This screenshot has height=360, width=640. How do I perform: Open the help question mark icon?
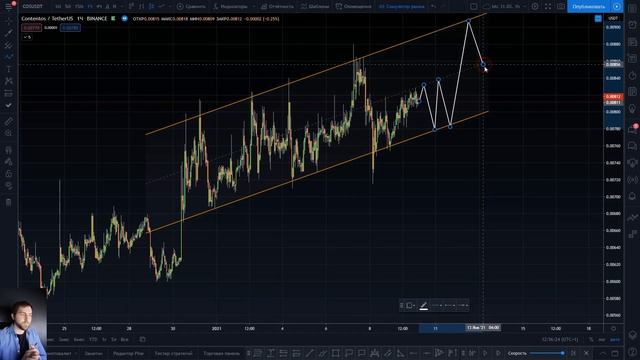coord(632,352)
